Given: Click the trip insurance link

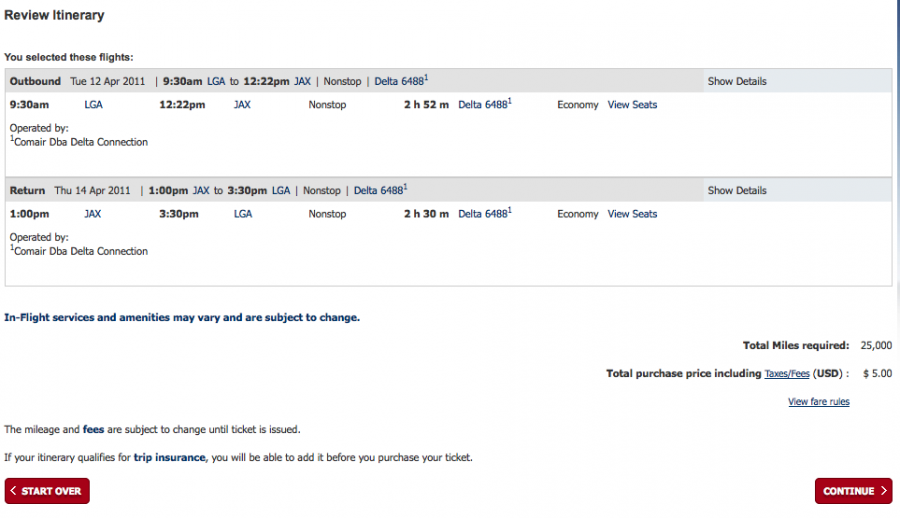Looking at the screenshot, I should (x=169, y=458).
